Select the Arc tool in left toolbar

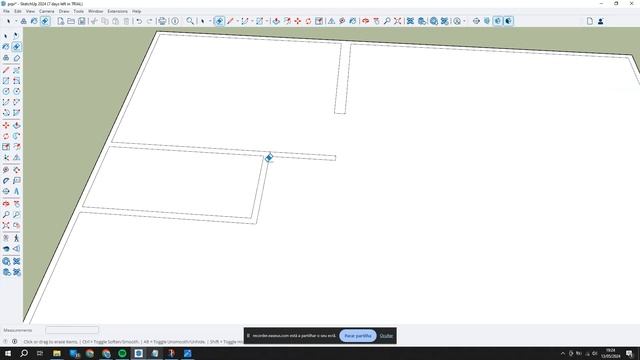6,102
